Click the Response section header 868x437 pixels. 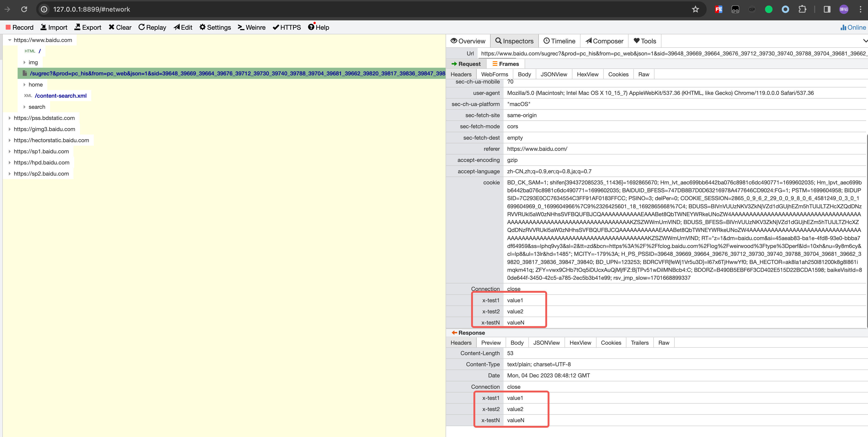pyautogui.click(x=468, y=333)
